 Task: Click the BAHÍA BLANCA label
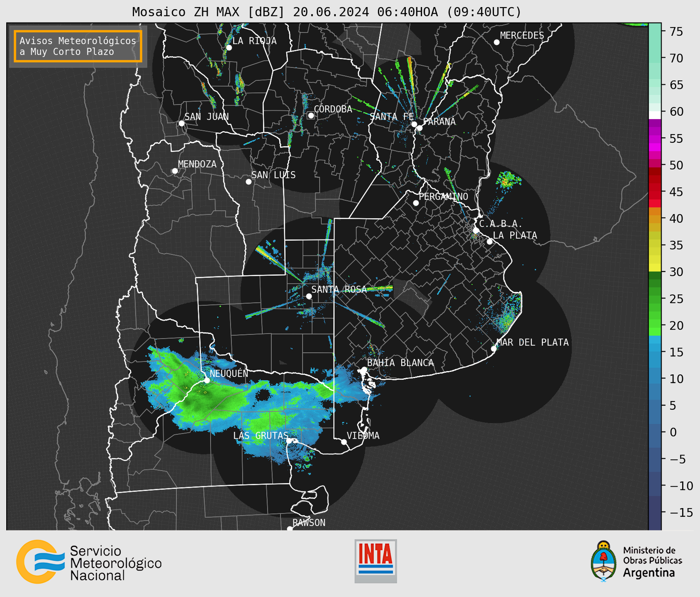coord(400,363)
